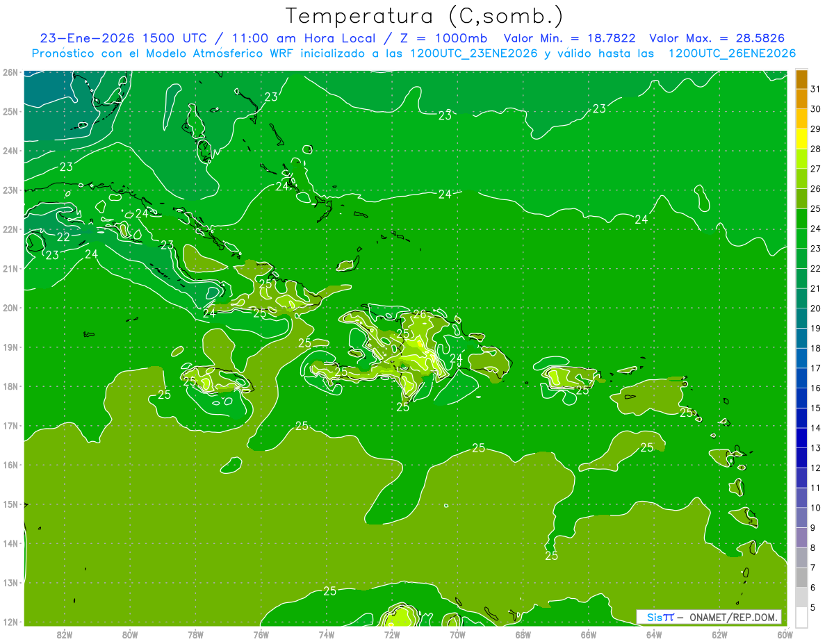
Task: Click the colorbar label "31"
Action: click(x=815, y=89)
